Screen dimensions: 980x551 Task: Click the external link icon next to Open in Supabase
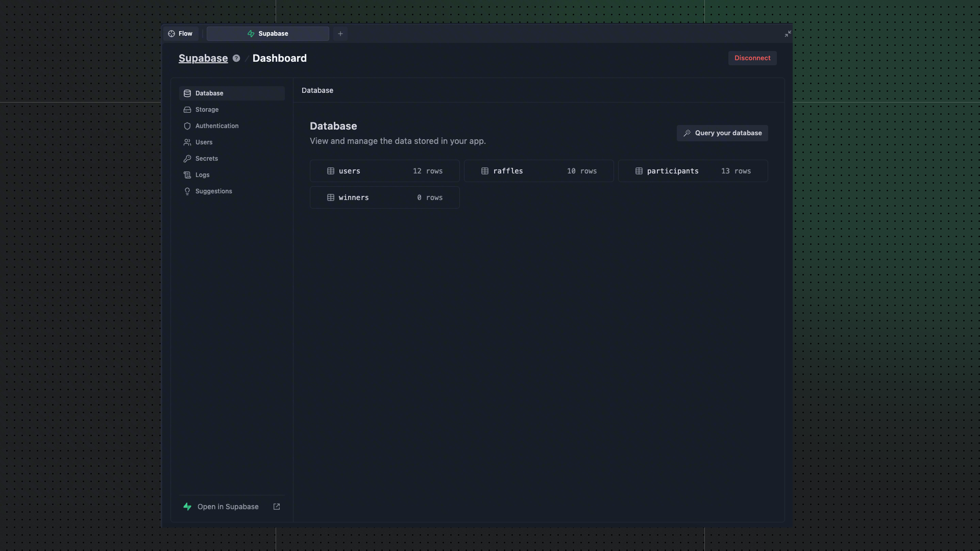(276, 507)
